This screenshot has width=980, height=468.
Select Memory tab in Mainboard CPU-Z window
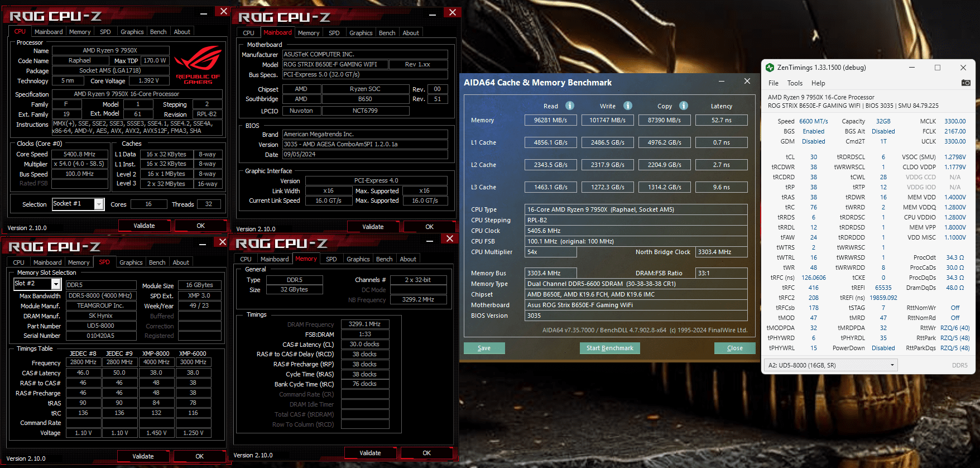(x=309, y=33)
